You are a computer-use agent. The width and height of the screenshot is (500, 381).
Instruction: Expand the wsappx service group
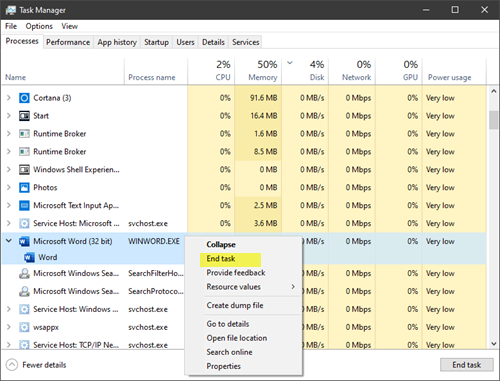[9, 327]
